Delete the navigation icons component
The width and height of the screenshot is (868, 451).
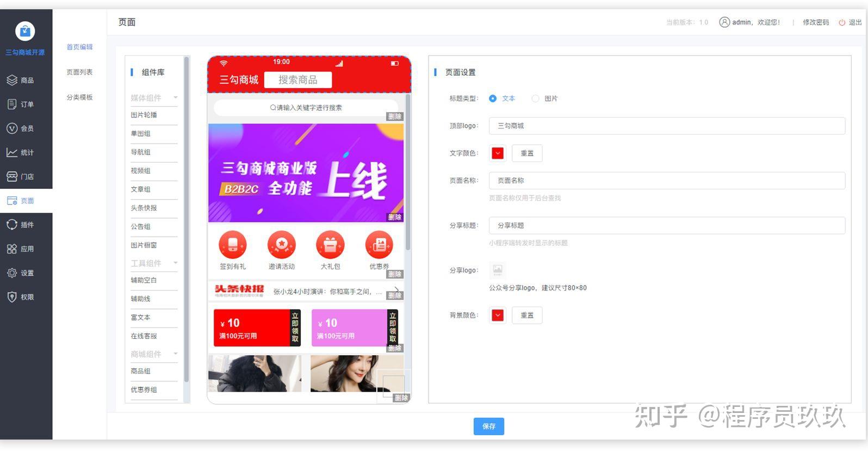click(x=395, y=274)
